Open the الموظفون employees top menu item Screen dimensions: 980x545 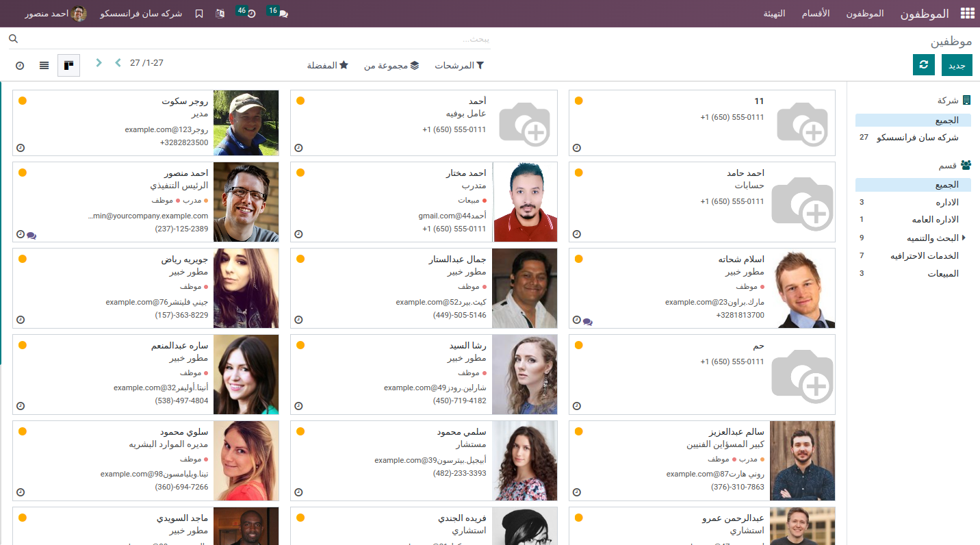point(865,14)
